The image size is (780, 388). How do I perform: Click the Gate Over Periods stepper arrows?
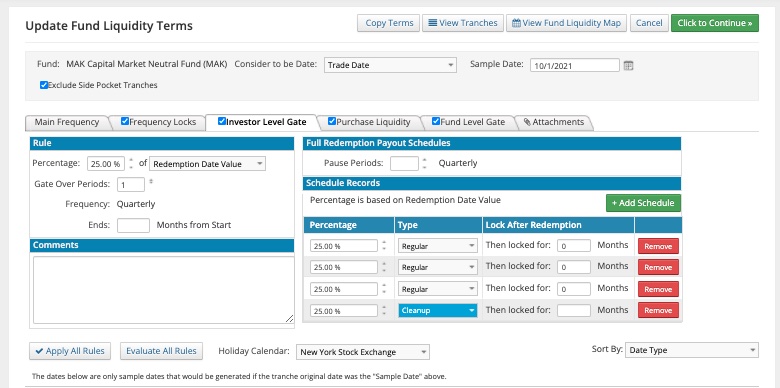(151, 182)
